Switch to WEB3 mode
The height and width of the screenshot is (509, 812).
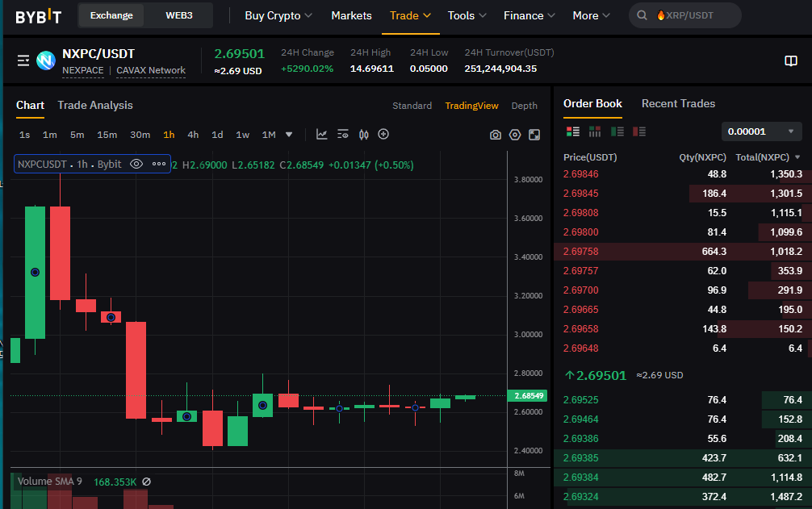tap(179, 15)
